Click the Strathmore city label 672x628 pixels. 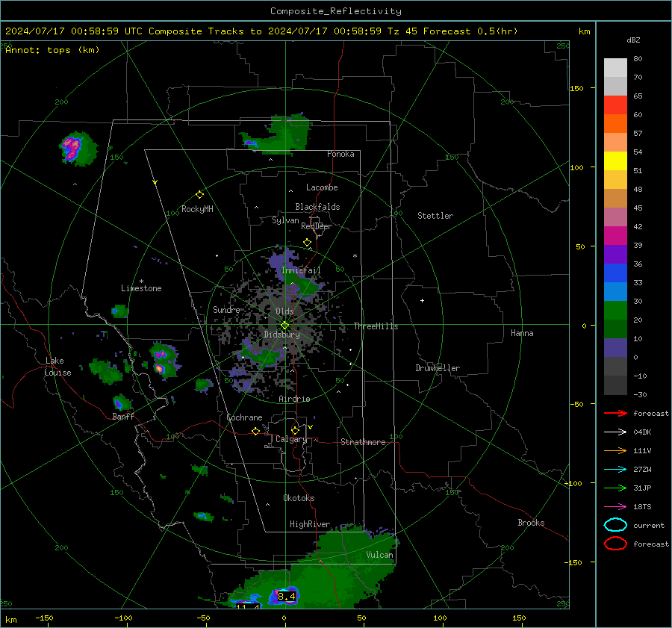(363, 442)
